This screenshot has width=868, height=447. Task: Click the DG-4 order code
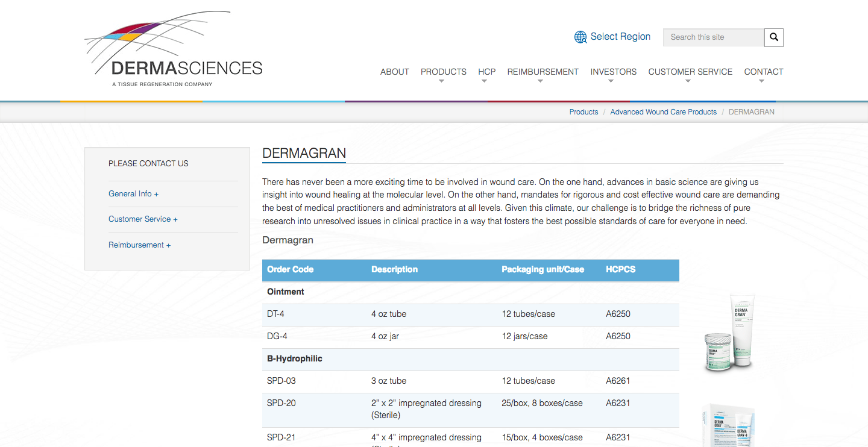coord(276,336)
